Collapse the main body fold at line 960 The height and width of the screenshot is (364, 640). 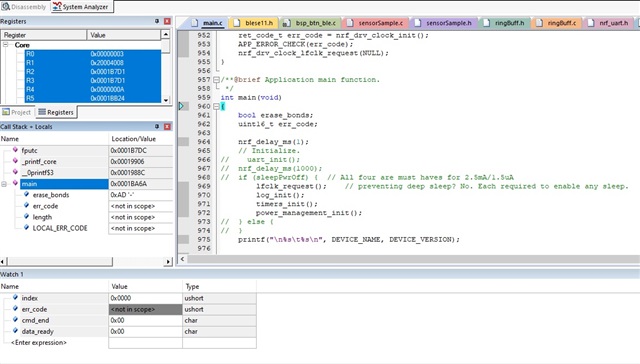click(216, 106)
